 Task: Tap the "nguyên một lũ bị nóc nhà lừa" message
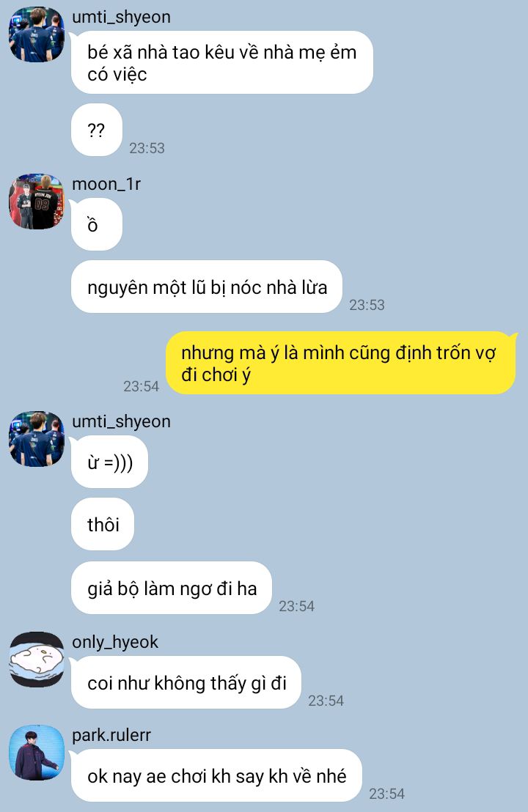tap(207, 287)
